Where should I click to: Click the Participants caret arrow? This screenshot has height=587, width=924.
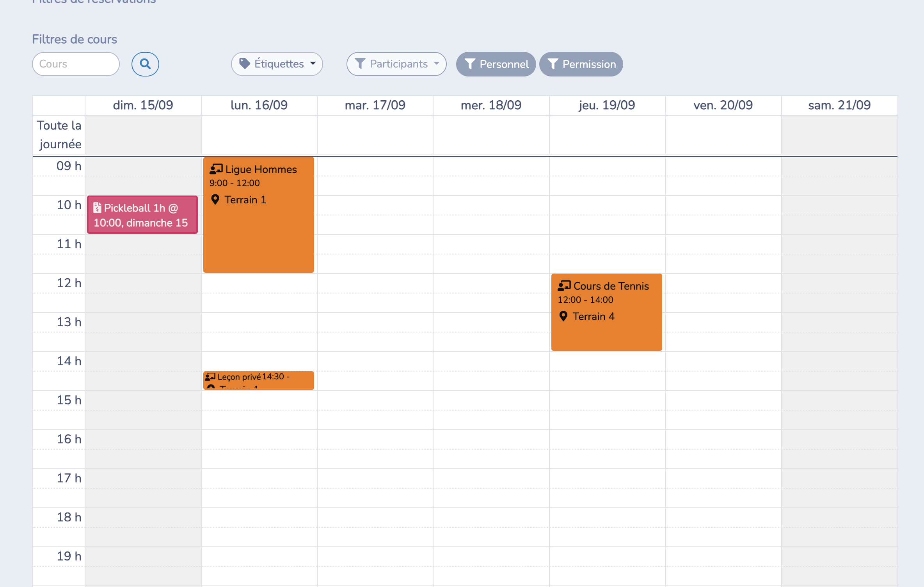coord(437,63)
